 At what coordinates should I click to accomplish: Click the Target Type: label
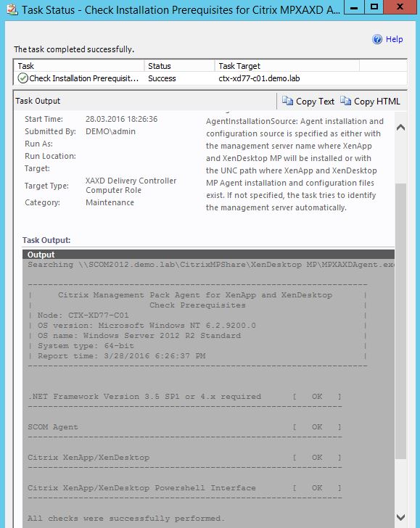pyautogui.click(x=46, y=186)
